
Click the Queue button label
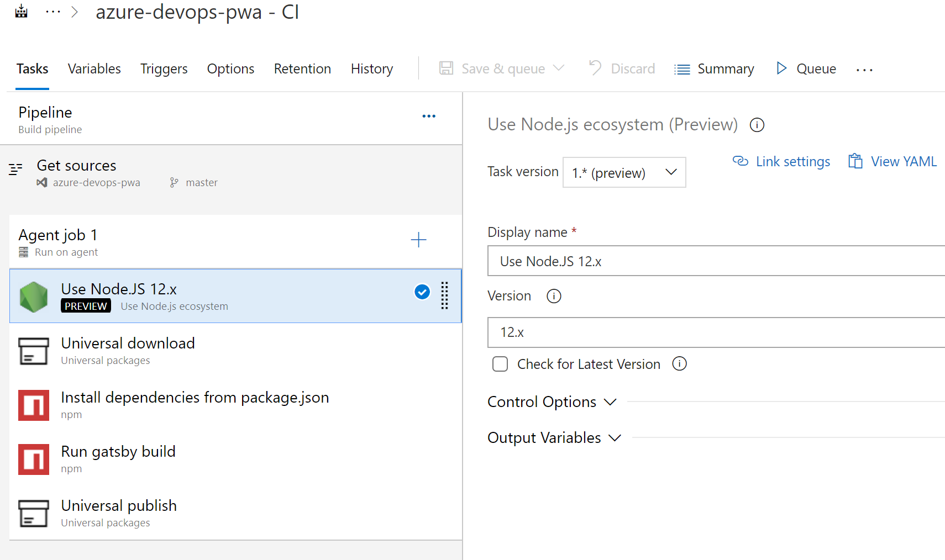tap(816, 68)
